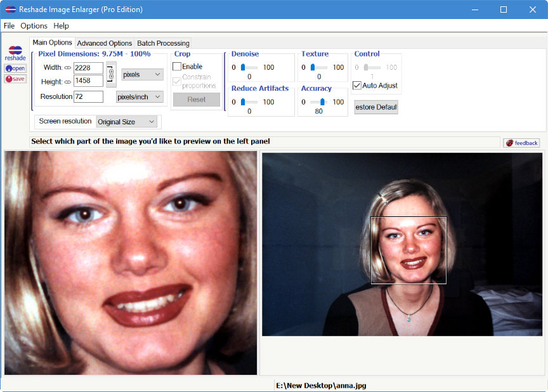Click the Save image icon
Screen dimensions: 548x392
(15, 78)
